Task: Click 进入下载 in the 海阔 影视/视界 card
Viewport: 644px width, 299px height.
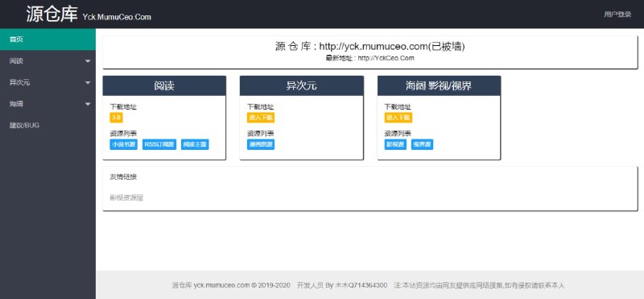Action: [x=398, y=118]
